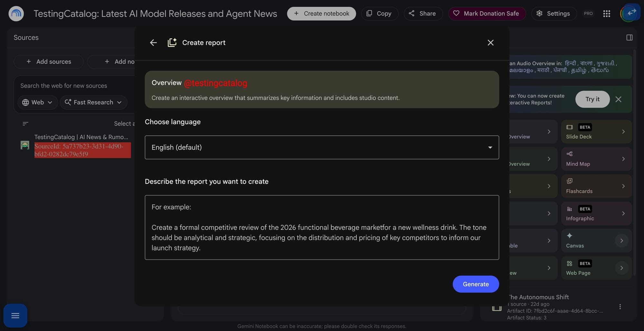This screenshot has height=331, width=644.
Task: Open the Web source type dropdown
Action: (37, 102)
